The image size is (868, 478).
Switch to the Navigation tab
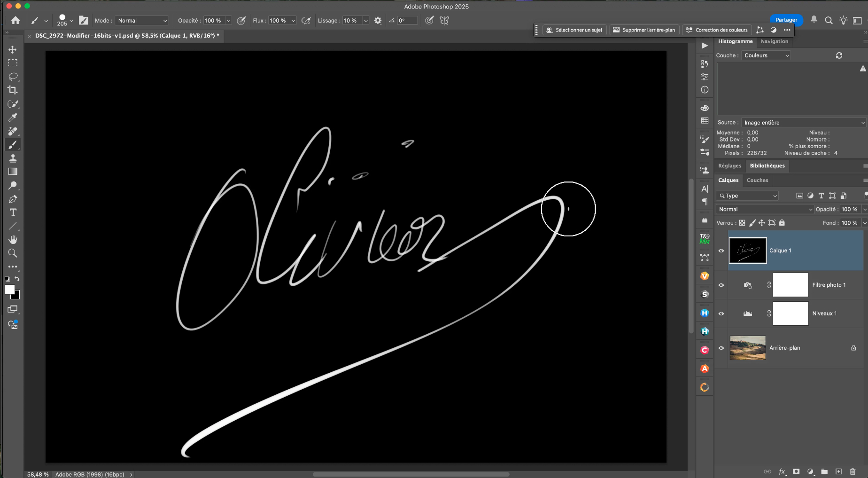(775, 41)
